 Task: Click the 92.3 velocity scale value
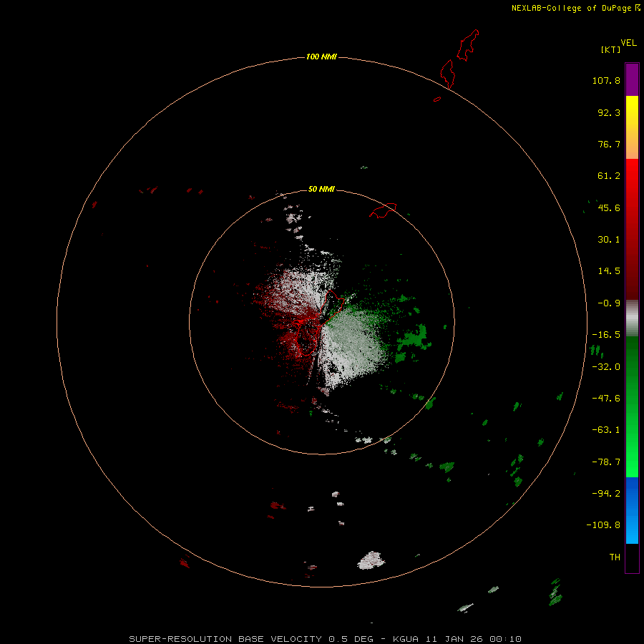609,112
